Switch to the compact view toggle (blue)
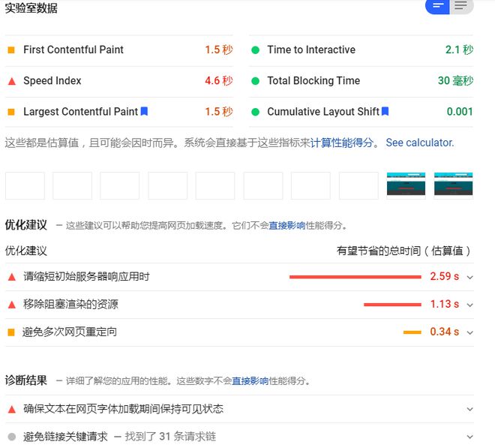Viewport: 495px width, 448px height. [x=437, y=6]
